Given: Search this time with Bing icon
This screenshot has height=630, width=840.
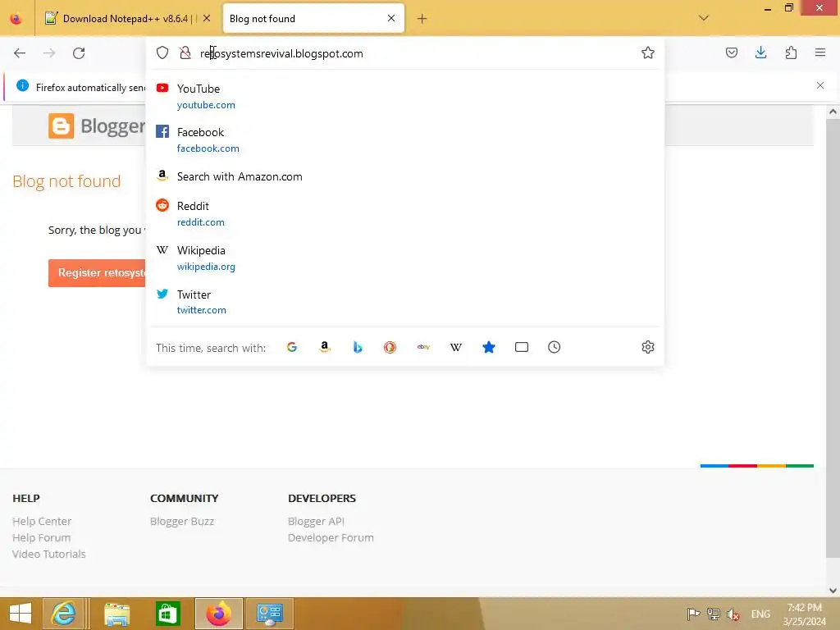Looking at the screenshot, I should (x=358, y=347).
